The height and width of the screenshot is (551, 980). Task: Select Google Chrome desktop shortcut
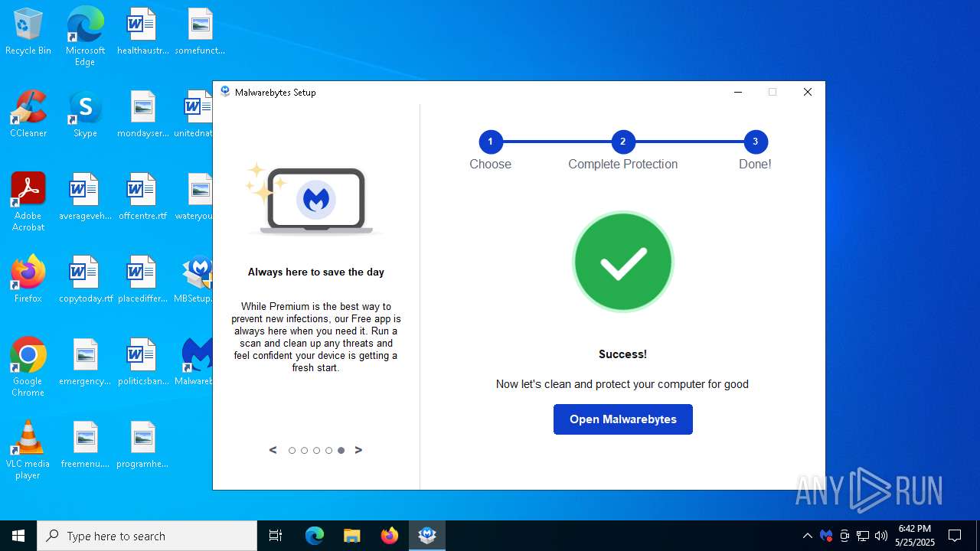pos(28,367)
